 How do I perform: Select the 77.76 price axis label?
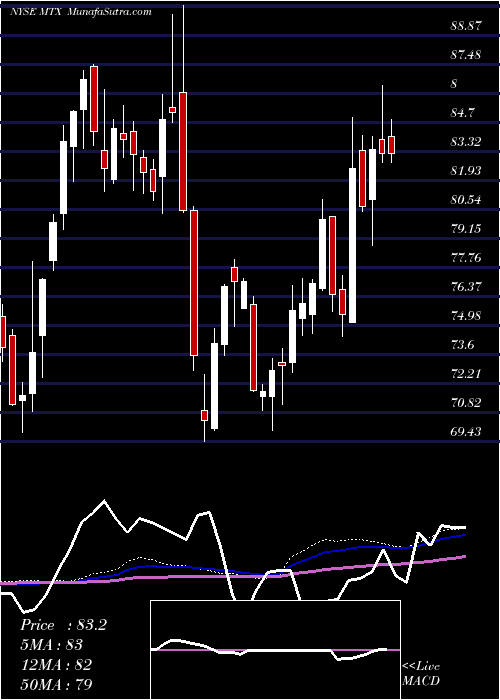(x=466, y=258)
